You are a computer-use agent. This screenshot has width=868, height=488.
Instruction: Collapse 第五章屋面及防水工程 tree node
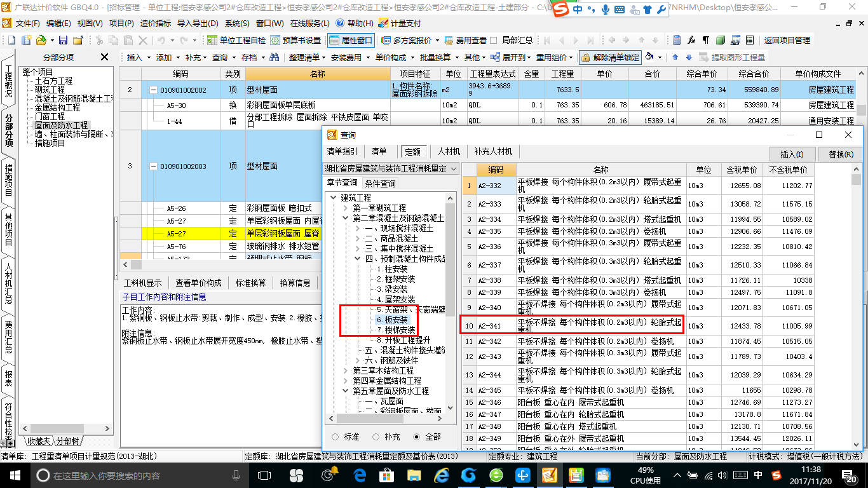(346, 391)
